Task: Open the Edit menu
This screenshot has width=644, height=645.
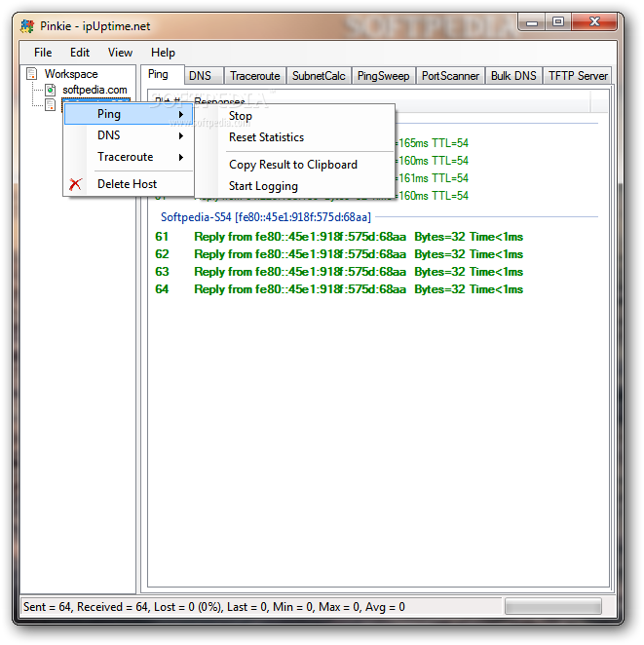Action: pos(79,53)
